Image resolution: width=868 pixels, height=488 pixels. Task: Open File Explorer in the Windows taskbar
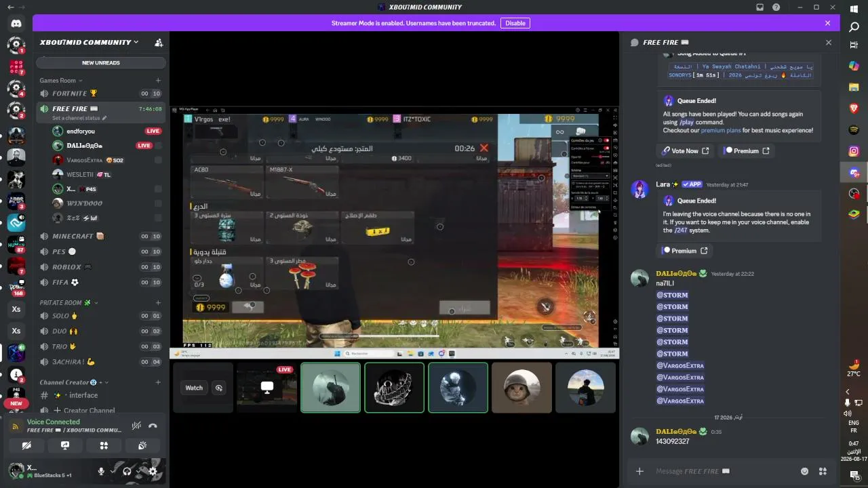(x=854, y=87)
